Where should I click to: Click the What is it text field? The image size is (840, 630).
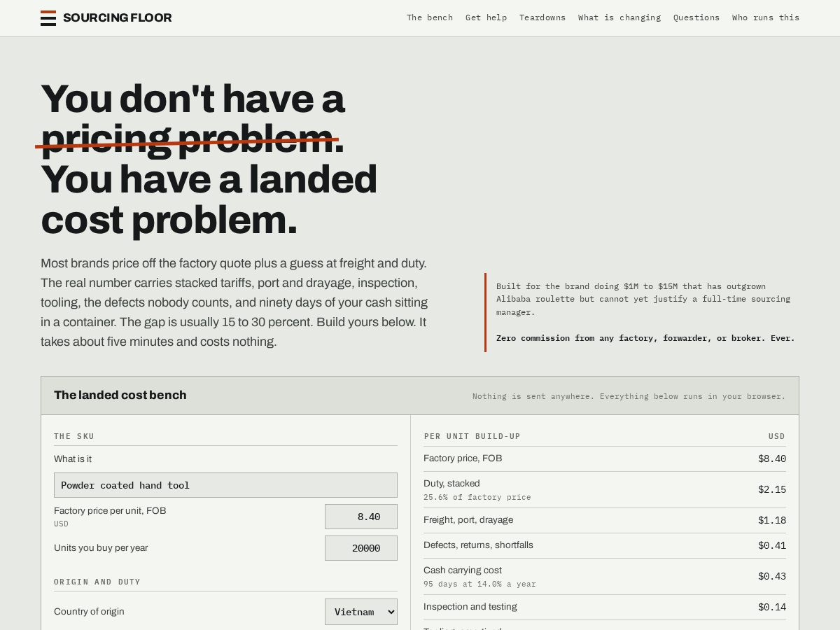pyautogui.click(x=225, y=485)
